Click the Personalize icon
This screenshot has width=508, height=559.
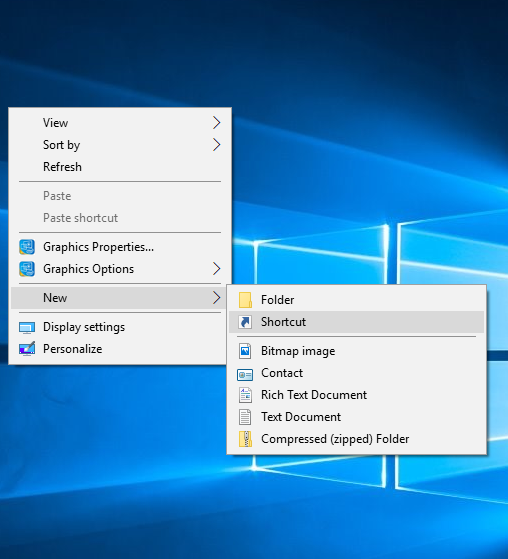click(27, 349)
